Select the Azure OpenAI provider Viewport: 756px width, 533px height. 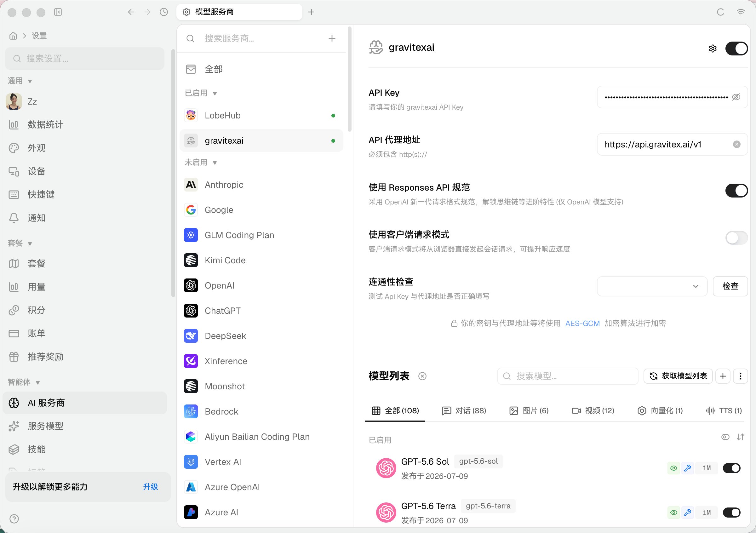pos(261,487)
